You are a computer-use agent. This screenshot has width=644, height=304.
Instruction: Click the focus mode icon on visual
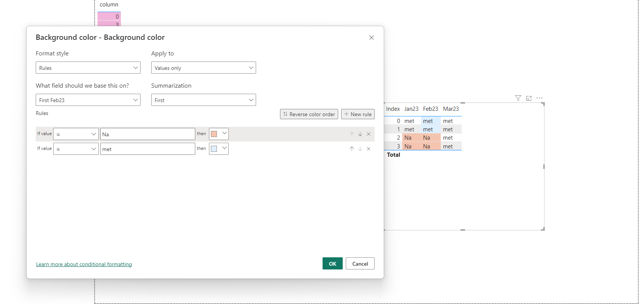point(528,98)
